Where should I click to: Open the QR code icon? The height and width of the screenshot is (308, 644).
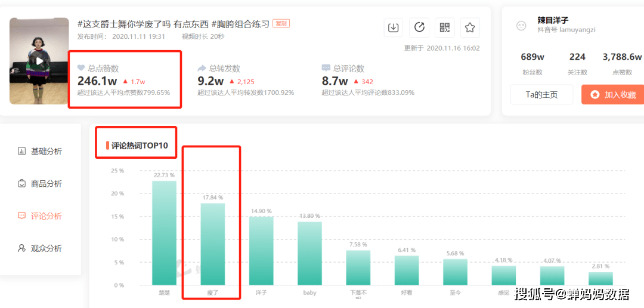pyautogui.click(x=444, y=27)
